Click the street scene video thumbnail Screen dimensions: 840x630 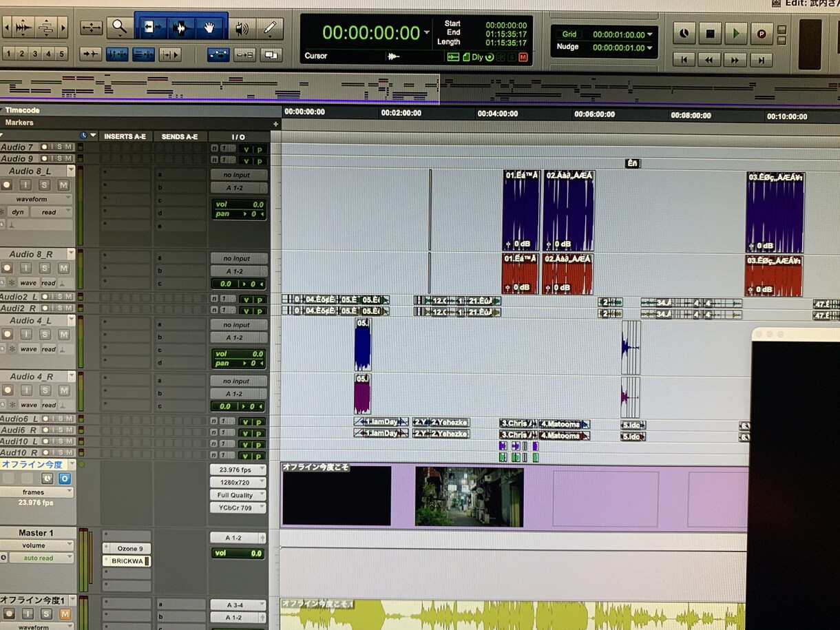coord(469,497)
